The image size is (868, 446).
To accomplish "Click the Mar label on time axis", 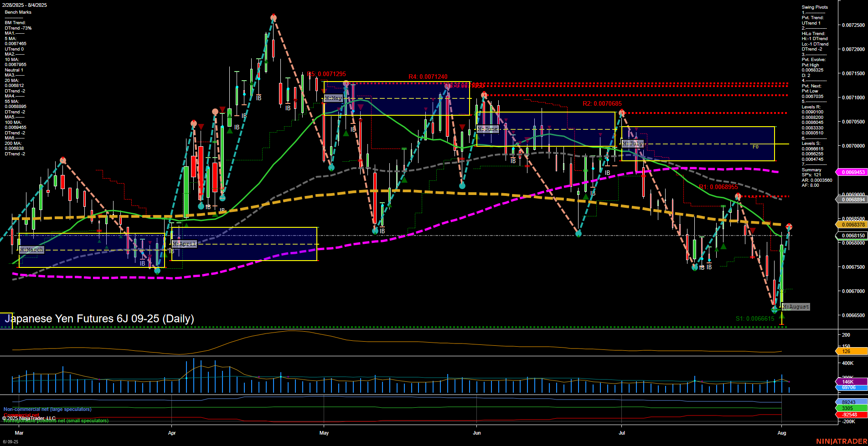I will 19,433.
